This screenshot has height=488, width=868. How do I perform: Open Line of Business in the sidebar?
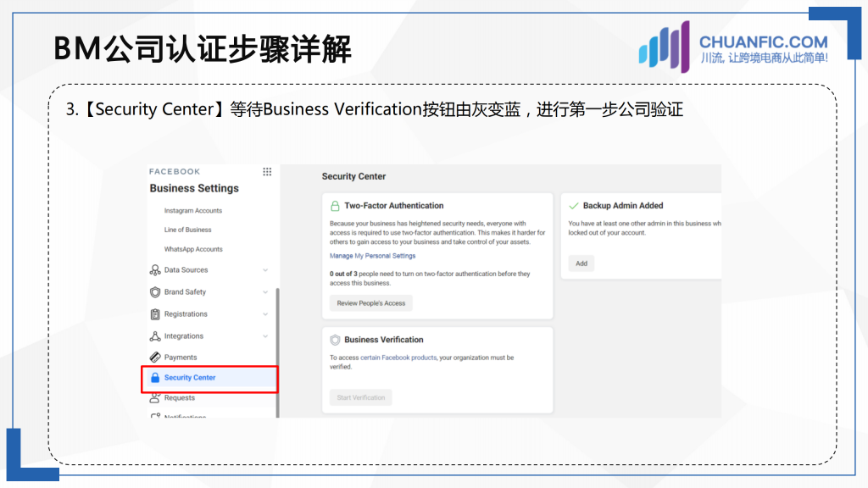tap(187, 230)
